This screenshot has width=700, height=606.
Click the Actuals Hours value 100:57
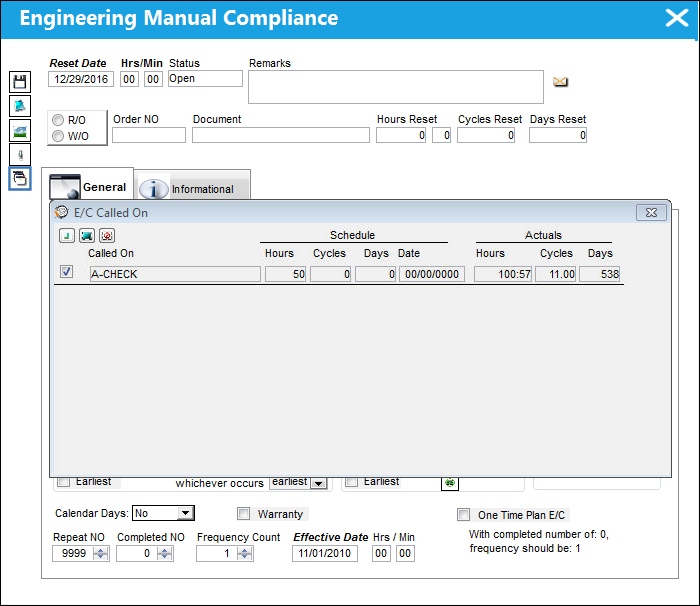[503, 274]
